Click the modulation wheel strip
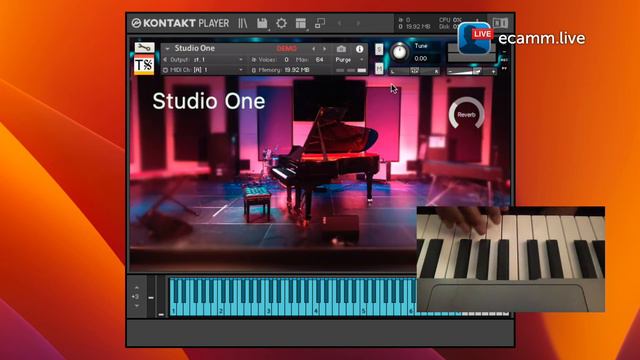Viewport: 640px width, 360px height. (161, 296)
